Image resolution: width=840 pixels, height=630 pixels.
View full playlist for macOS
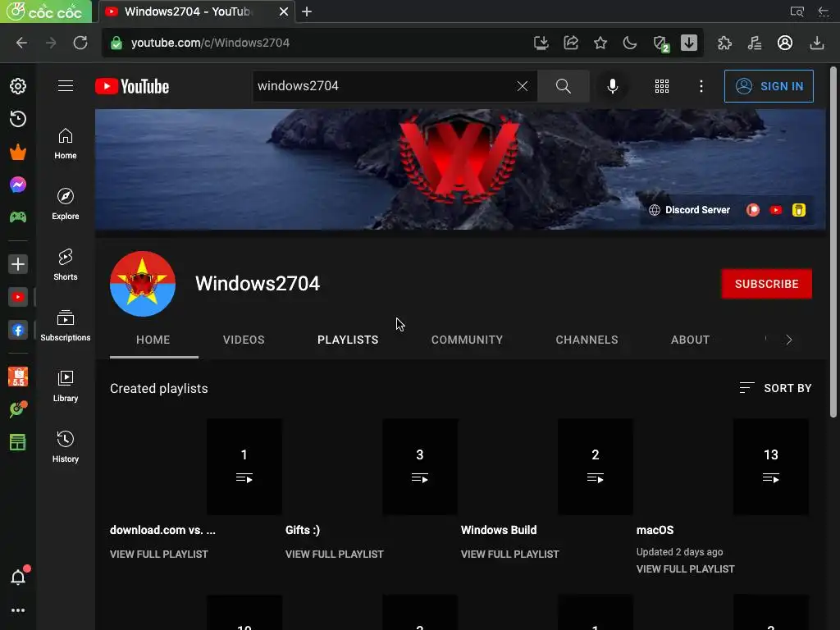click(685, 569)
